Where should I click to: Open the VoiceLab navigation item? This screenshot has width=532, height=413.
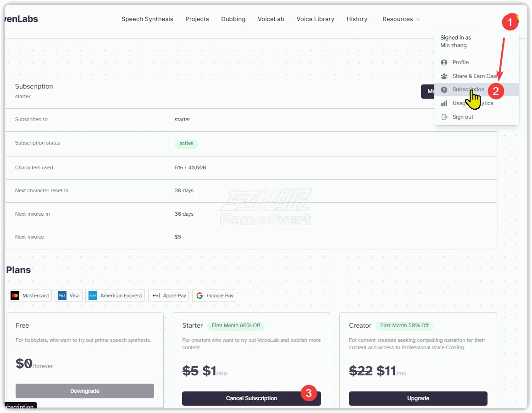point(271,19)
